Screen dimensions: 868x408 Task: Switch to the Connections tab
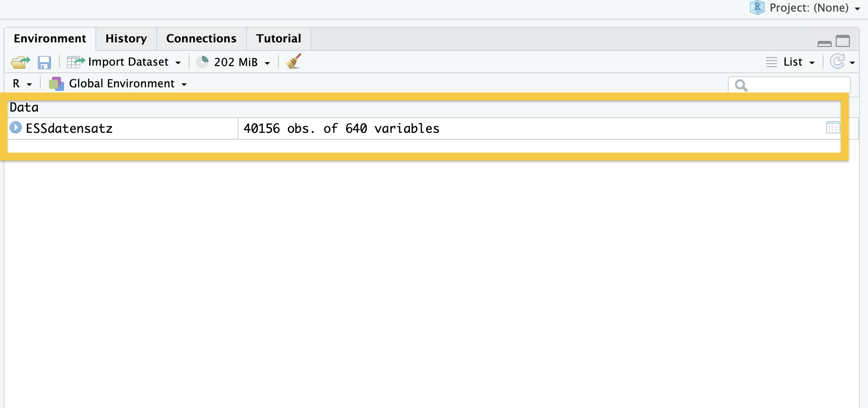(x=201, y=39)
